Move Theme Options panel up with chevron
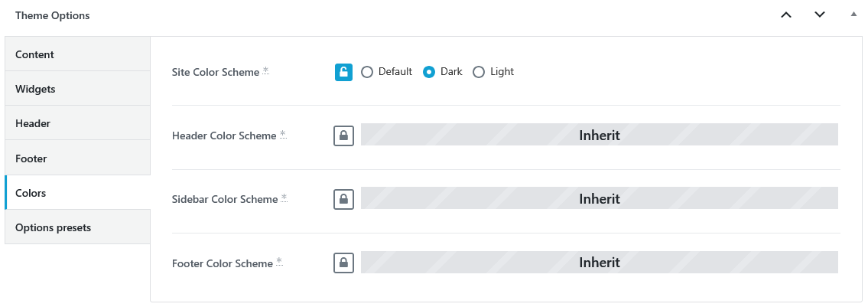The width and height of the screenshot is (868, 307). 785,15
